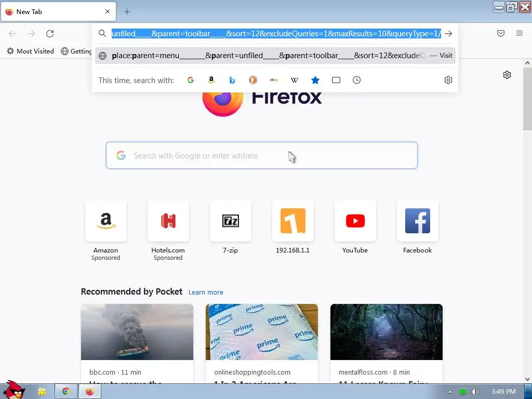Click the 3:49 PM taskbar clock
The width and height of the screenshot is (532, 399).
click(x=503, y=392)
